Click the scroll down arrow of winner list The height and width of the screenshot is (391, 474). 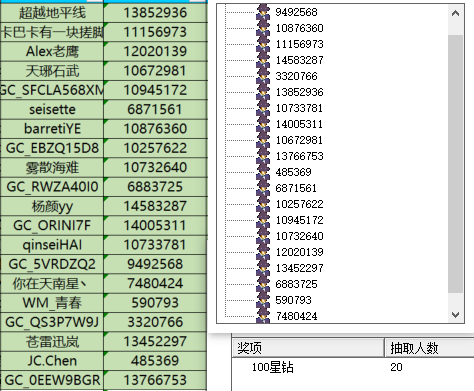pyautogui.click(x=455, y=314)
